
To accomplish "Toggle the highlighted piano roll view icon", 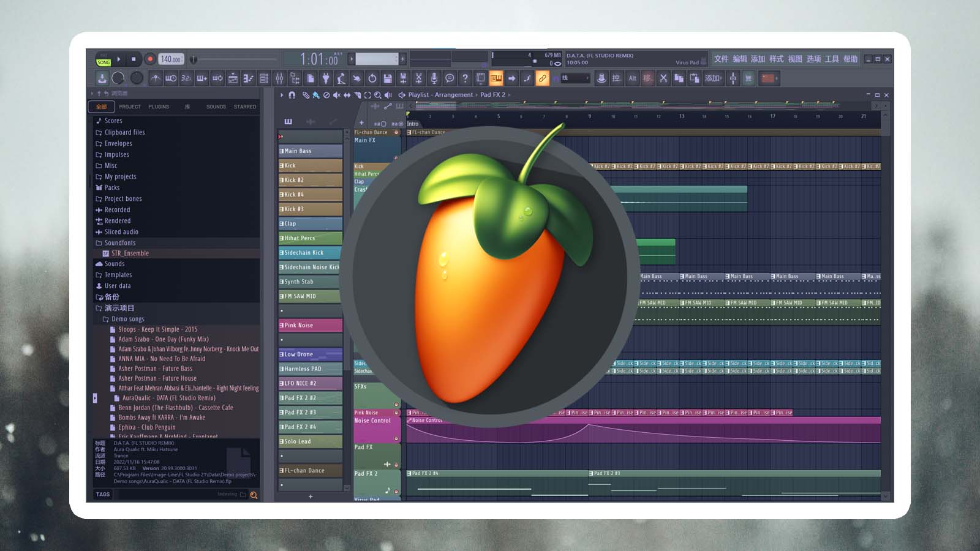I will (x=496, y=78).
